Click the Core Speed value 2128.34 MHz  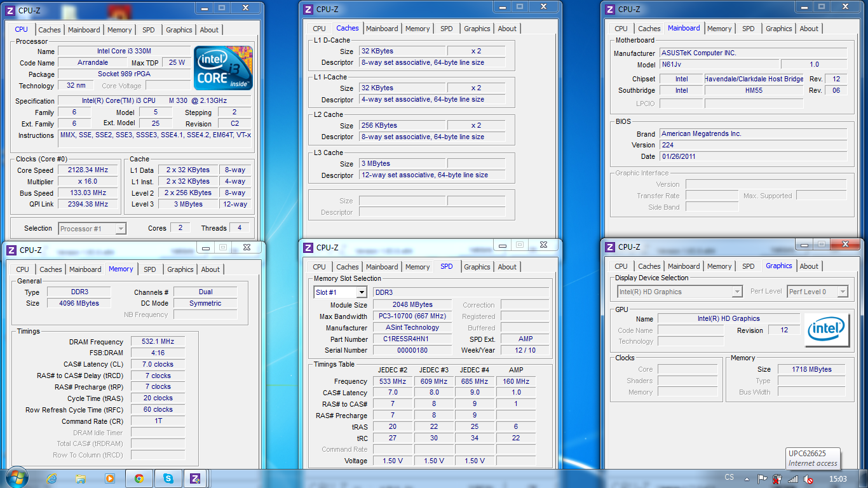[x=88, y=170]
